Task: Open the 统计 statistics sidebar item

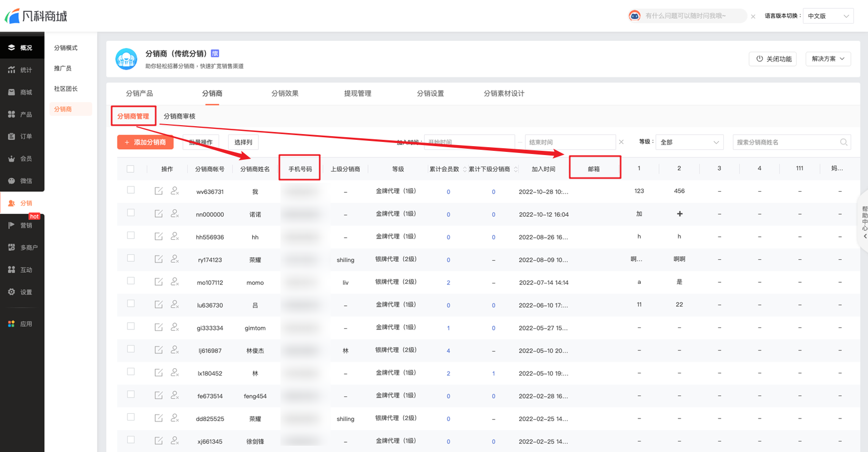Action: (22, 70)
